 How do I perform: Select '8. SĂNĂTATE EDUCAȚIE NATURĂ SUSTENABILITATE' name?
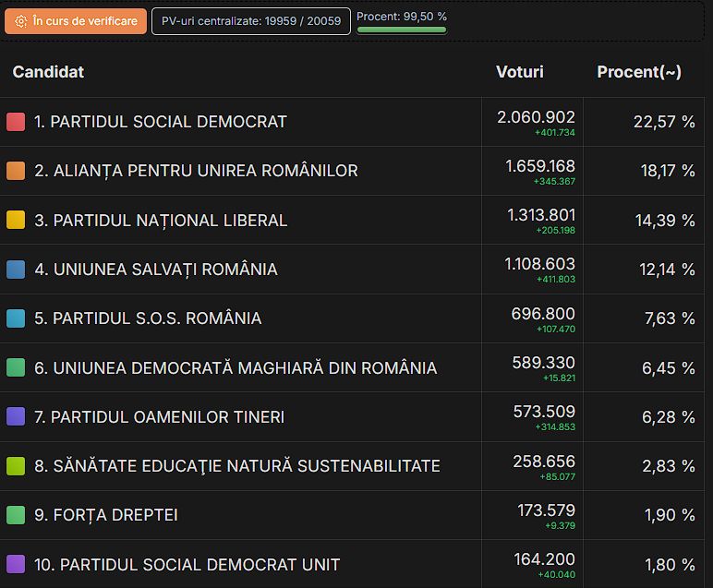[237, 466]
